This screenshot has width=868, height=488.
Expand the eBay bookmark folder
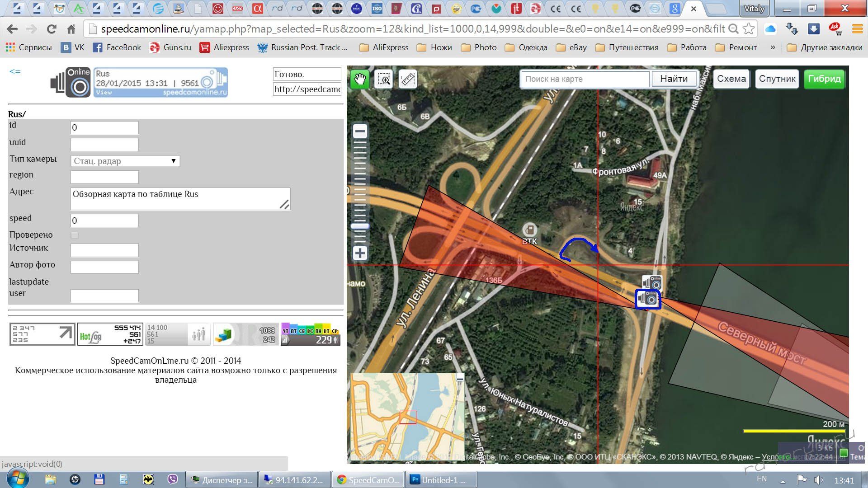point(571,47)
